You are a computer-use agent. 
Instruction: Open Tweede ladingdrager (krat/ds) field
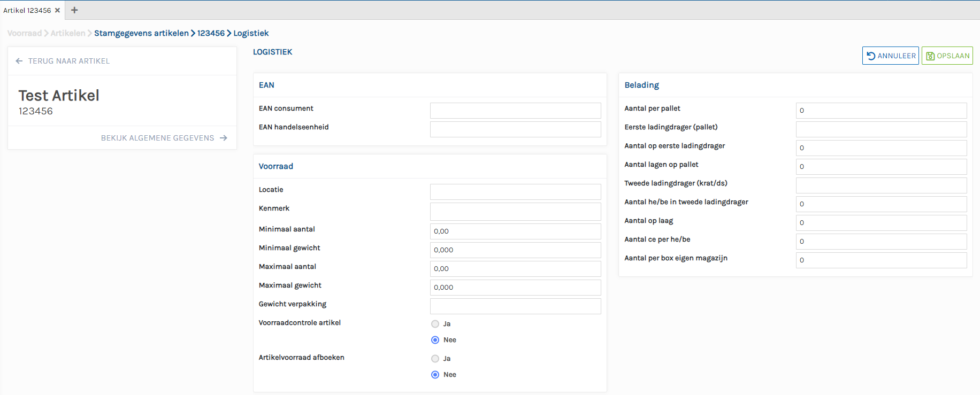[x=881, y=185]
